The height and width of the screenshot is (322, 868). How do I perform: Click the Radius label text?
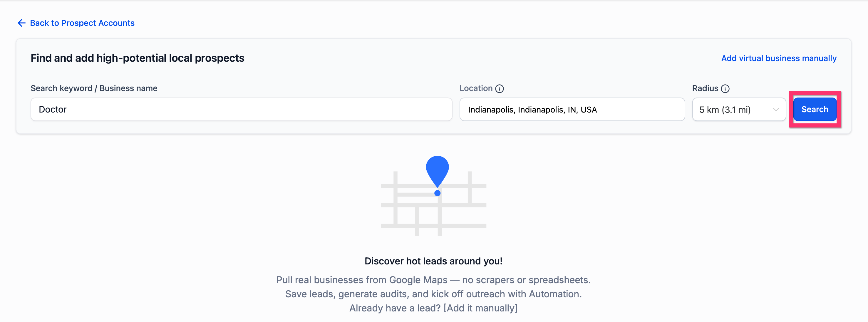(x=705, y=88)
